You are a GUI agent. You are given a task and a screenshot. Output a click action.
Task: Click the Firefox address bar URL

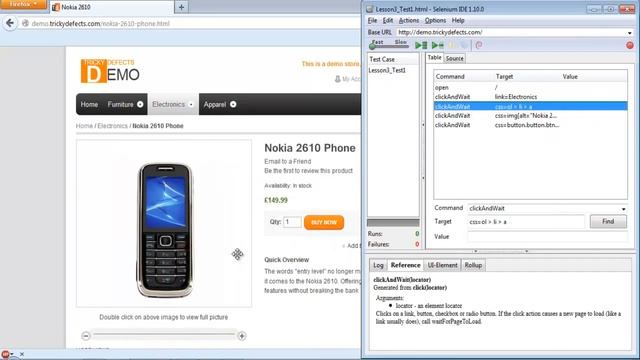pos(100,24)
